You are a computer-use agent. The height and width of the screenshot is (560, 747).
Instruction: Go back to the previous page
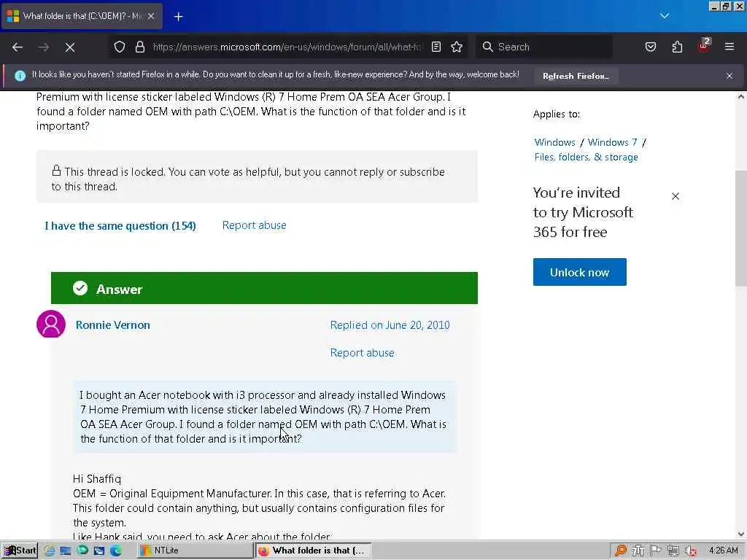point(18,47)
